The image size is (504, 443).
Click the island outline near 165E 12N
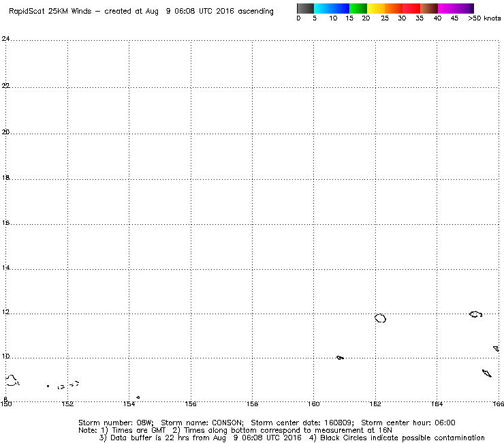(475, 314)
